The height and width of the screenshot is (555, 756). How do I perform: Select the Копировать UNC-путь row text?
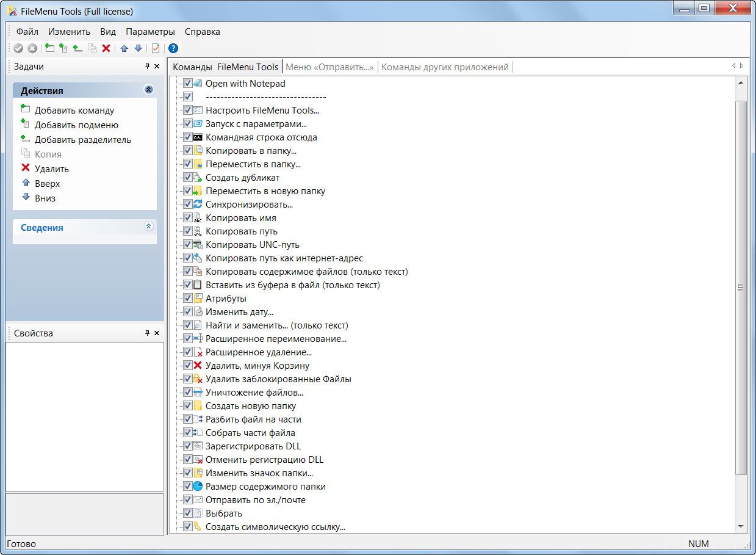point(253,245)
